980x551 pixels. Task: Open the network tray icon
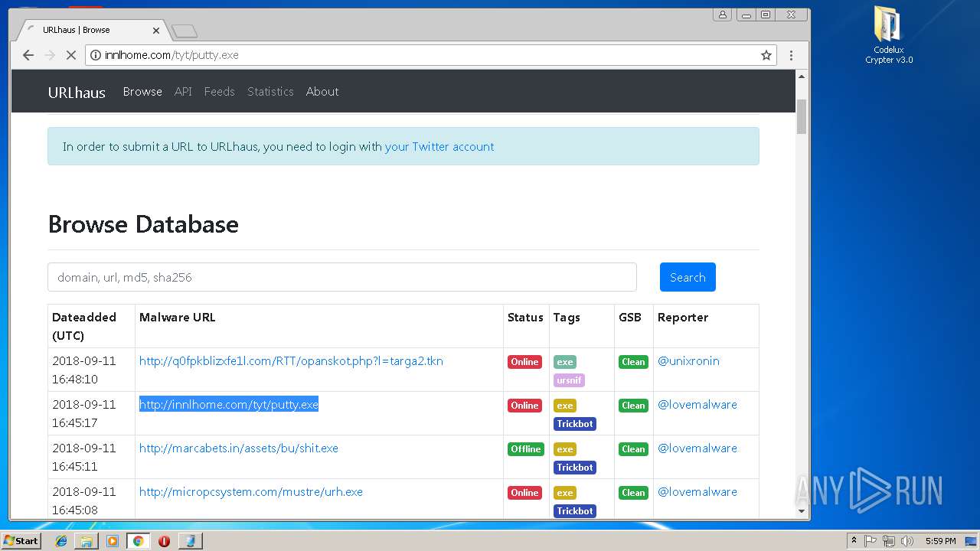[x=889, y=541]
